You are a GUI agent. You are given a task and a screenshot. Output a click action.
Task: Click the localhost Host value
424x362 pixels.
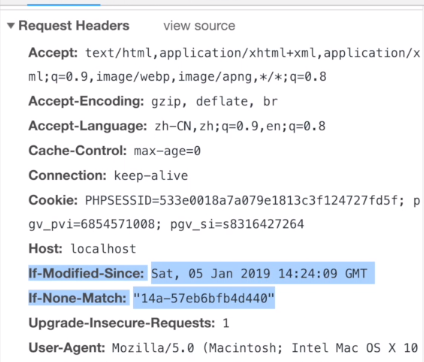coord(103,249)
